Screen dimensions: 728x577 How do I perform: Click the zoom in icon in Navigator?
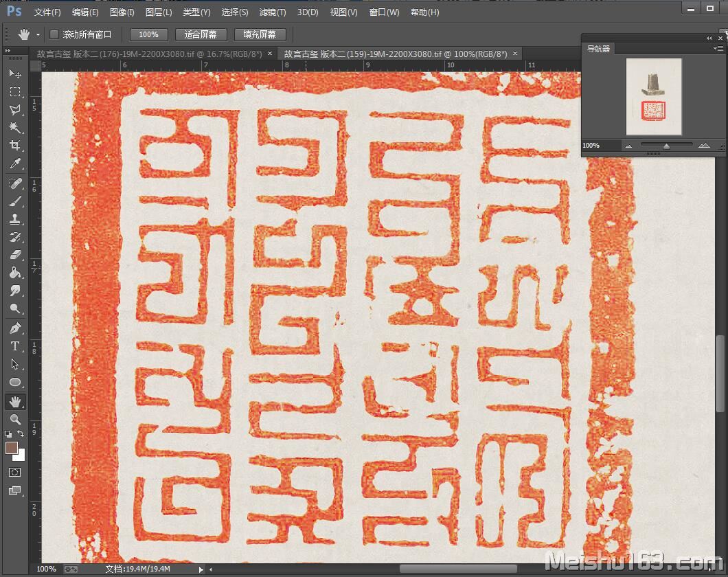tap(704, 146)
